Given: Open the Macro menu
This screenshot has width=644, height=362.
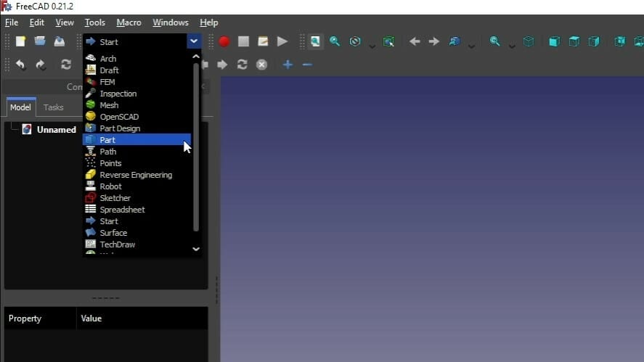Looking at the screenshot, I should (129, 22).
